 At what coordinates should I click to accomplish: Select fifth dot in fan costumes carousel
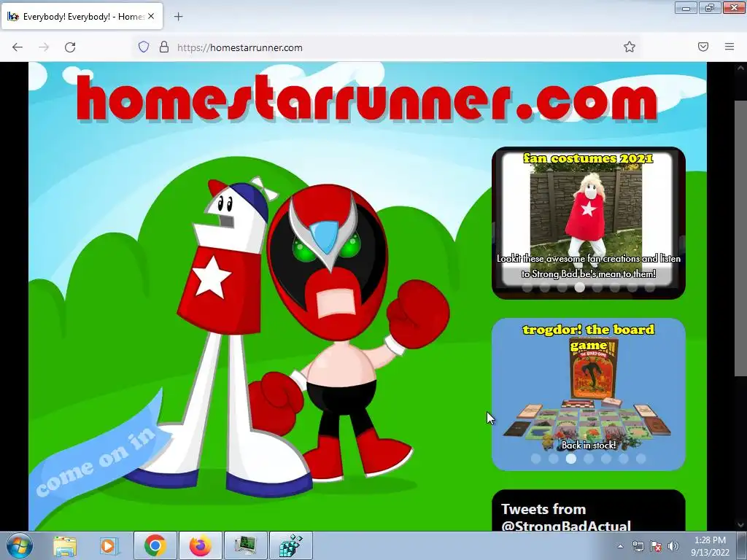click(597, 287)
